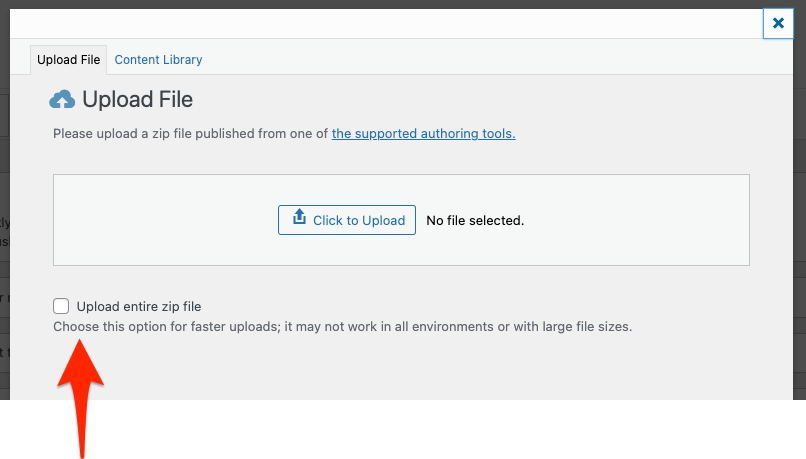The width and height of the screenshot is (806, 459).
Task: Click the cloud upload icon beside heading
Action: pyautogui.click(x=62, y=100)
